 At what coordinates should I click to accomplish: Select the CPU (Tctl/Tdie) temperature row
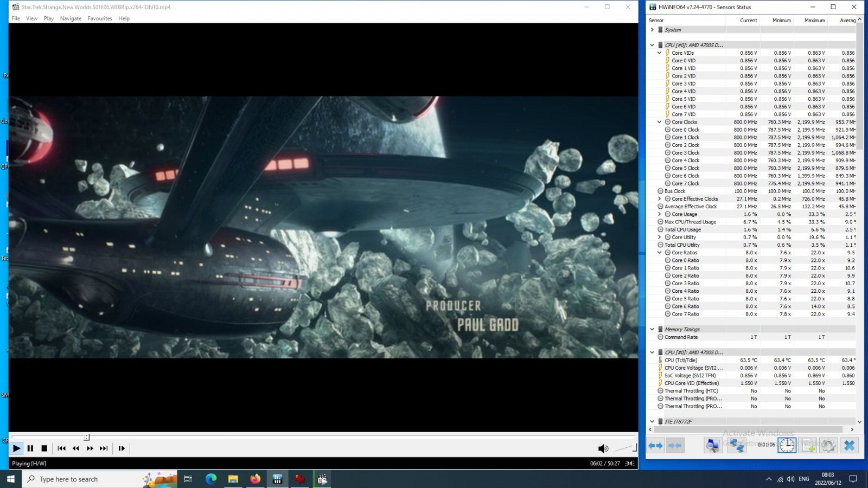(x=751, y=360)
